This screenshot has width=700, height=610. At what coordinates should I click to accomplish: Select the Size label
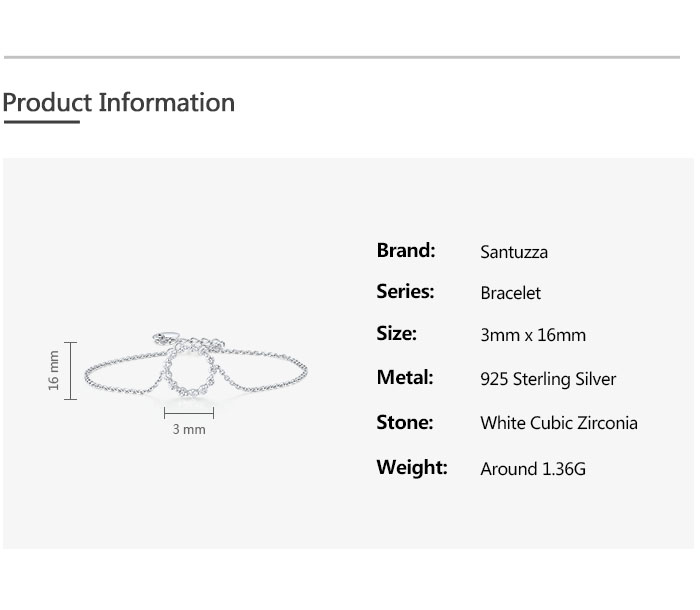(x=396, y=334)
